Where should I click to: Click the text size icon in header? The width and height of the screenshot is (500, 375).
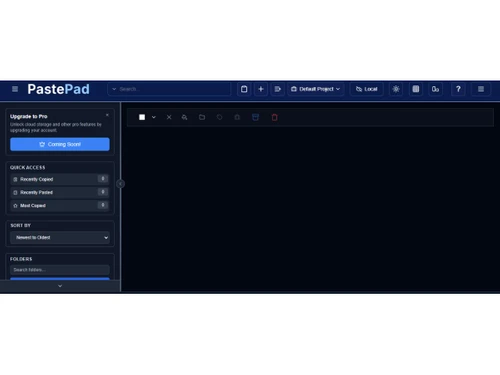pyautogui.click(x=435, y=89)
